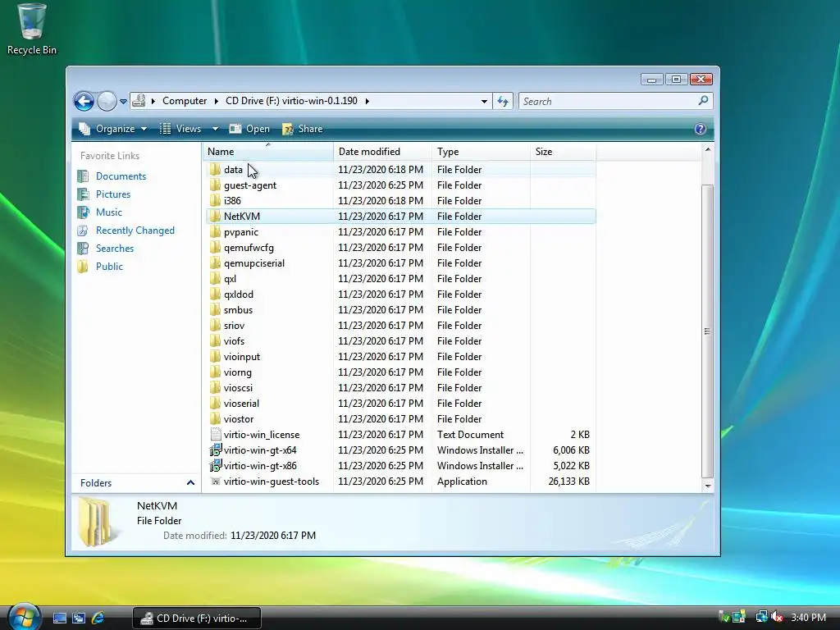Click the file list scrollbar up arrow
This screenshot has height=630, width=840.
pyautogui.click(x=708, y=150)
